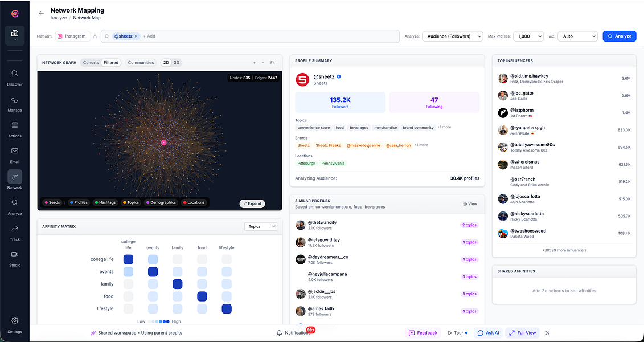Go back using the arrow icon
This screenshot has width=644, height=342.
(41, 14)
